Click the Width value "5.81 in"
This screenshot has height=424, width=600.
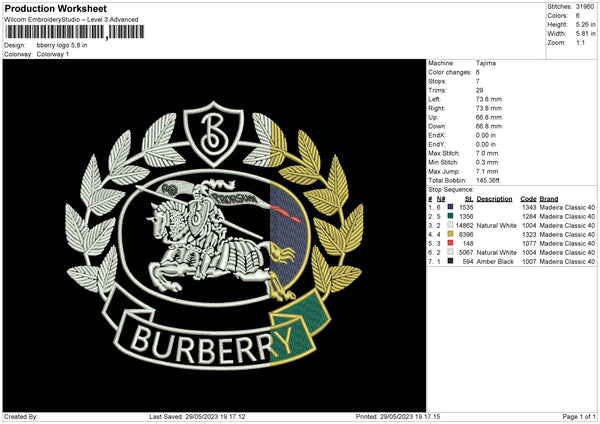point(586,34)
